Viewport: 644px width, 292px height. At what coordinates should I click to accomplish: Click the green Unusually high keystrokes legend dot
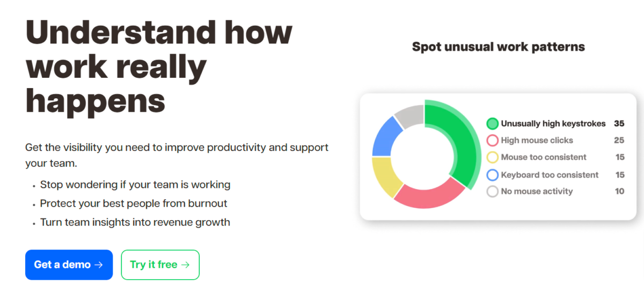(x=493, y=124)
